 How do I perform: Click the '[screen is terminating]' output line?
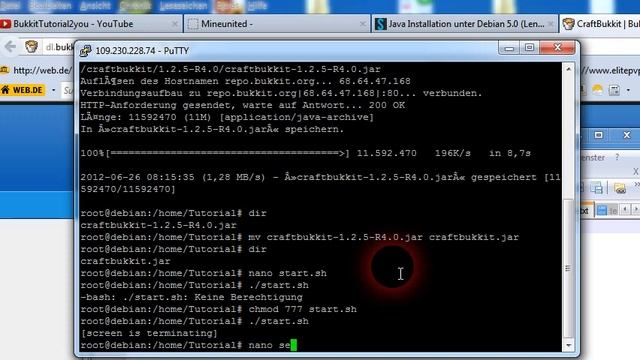pos(149,333)
